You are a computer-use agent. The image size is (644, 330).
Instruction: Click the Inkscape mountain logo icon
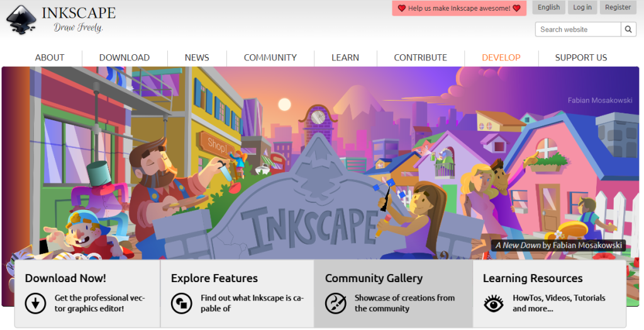[21, 20]
